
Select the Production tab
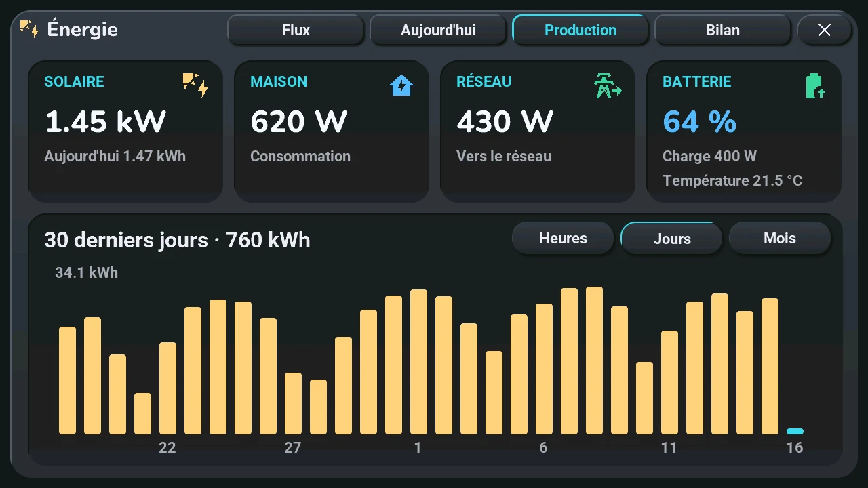tap(580, 30)
